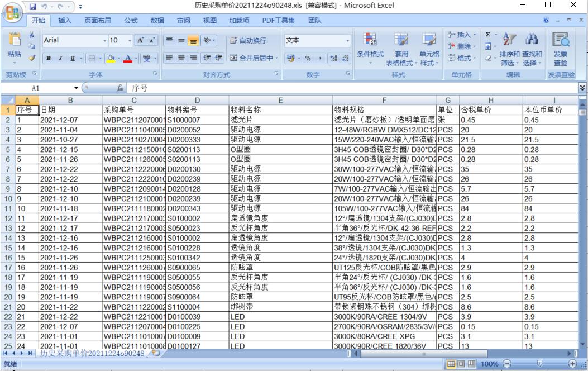Click the Cut scissors icon
Screen dimensions: 588x371
point(32,35)
